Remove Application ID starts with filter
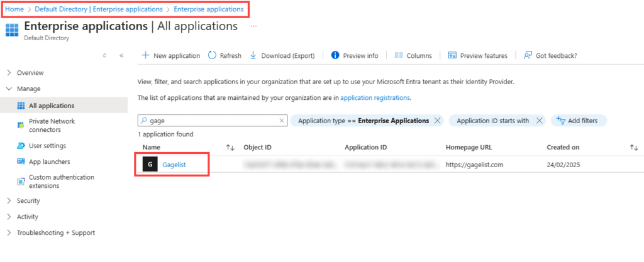This screenshot has height=262, width=644. click(x=539, y=121)
